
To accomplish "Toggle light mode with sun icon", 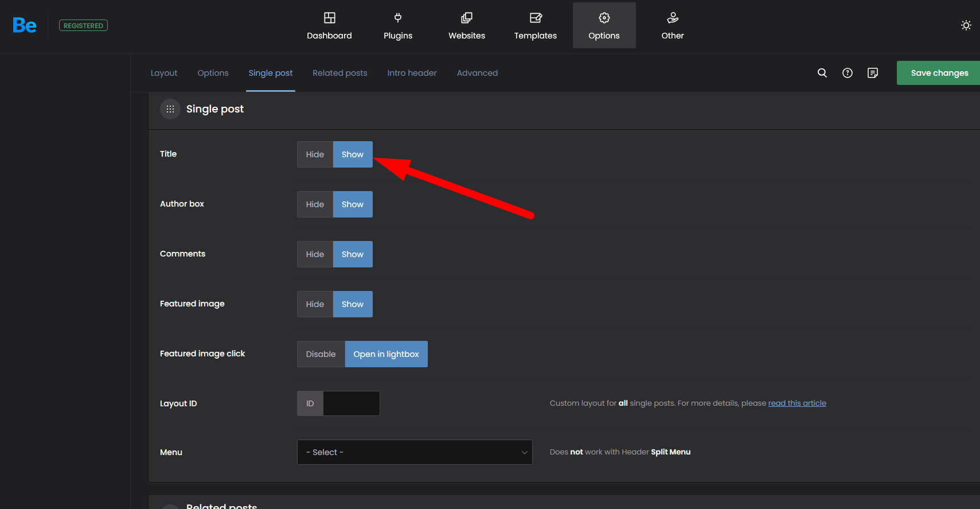I will [x=966, y=25].
